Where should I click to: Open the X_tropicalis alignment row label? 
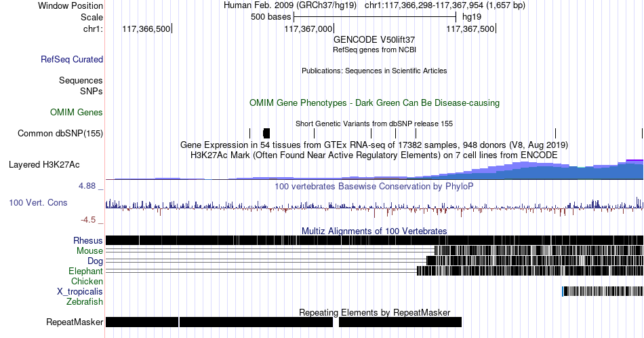(x=80, y=292)
